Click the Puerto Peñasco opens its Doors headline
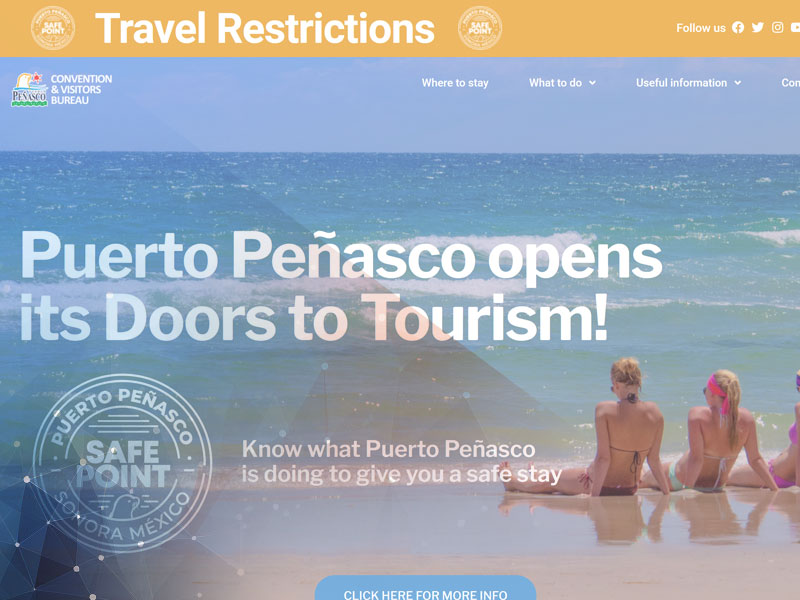 pyautogui.click(x=341, y=286)
